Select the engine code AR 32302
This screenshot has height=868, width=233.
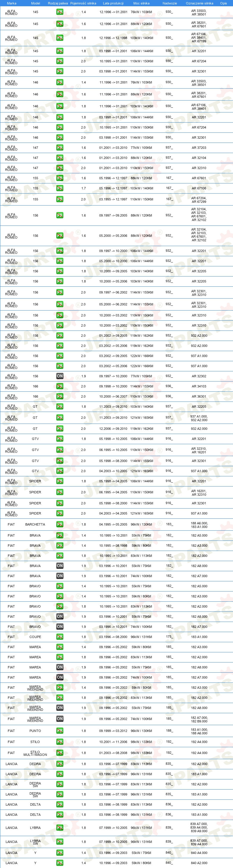[199, 376]
